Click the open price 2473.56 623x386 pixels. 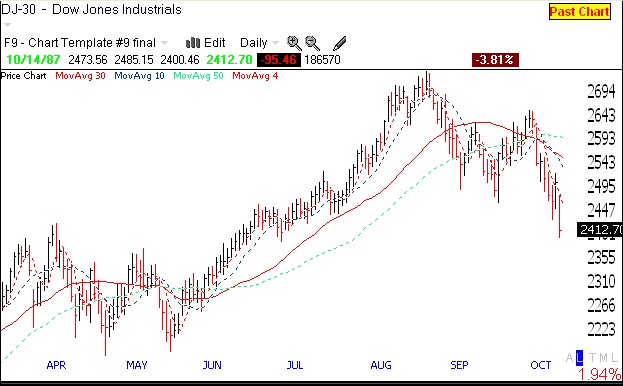(88, 60)
